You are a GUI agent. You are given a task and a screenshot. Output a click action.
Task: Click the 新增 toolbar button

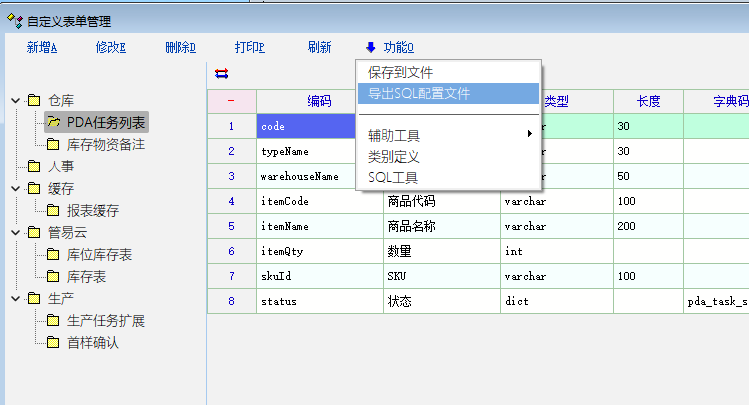41,47
